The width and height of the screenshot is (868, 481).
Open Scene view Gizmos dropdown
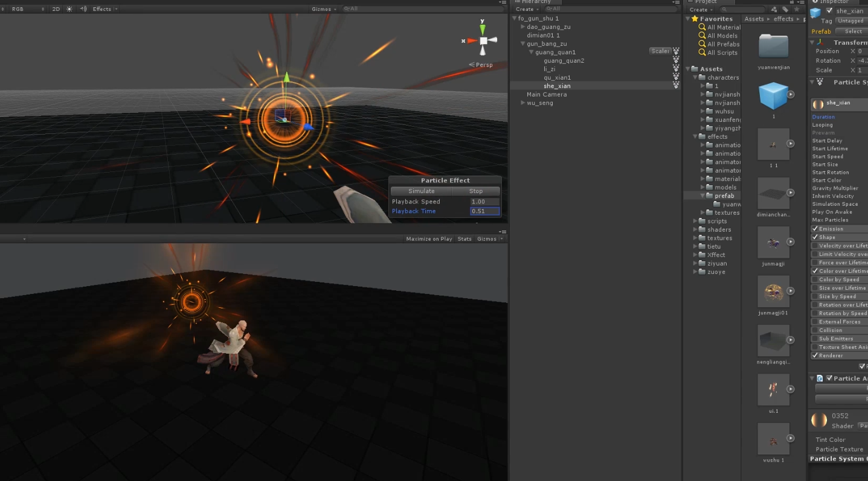pyautogui.click(x=324, y=9)
